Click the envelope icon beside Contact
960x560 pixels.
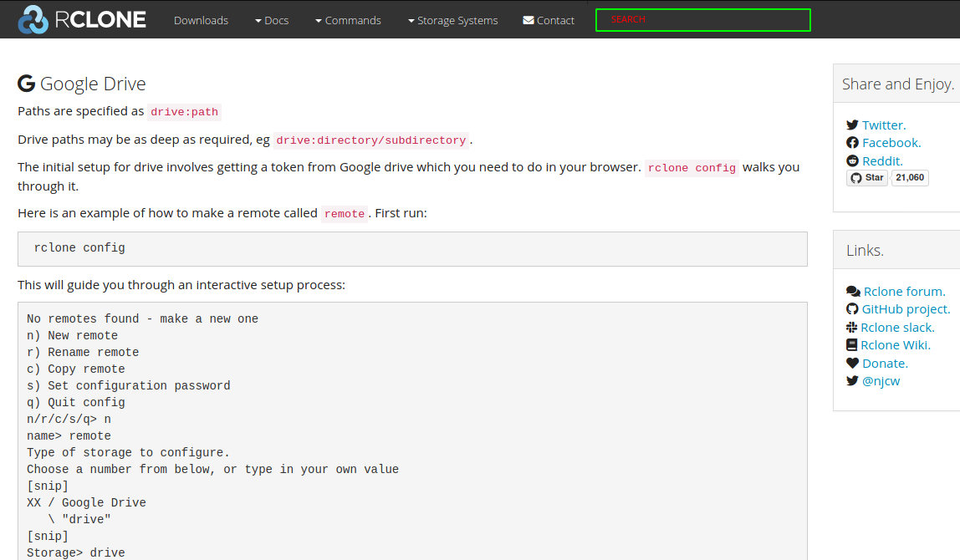click(529, 20)
